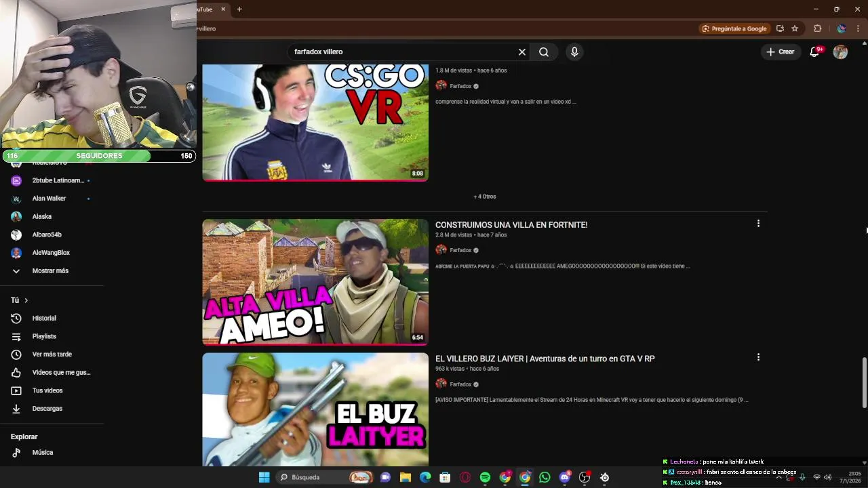Screen dimensions: 868x488
Task: Open Opera GX from the taskbar
Action: coord(465,477)
